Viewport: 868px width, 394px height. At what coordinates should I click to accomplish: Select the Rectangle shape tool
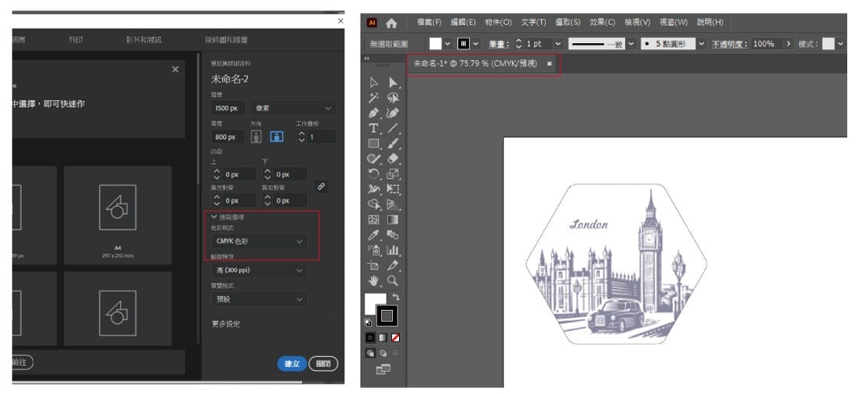point(374,143)
